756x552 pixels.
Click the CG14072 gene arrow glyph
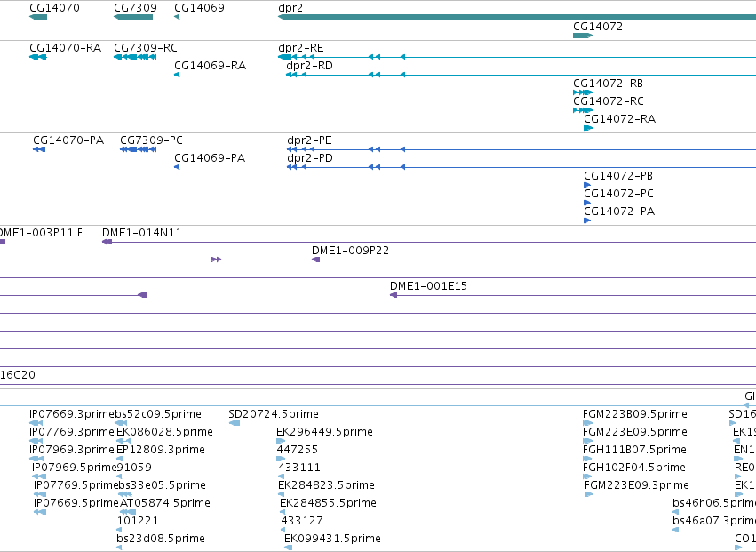pyautogui.click(x=583, y=36)
